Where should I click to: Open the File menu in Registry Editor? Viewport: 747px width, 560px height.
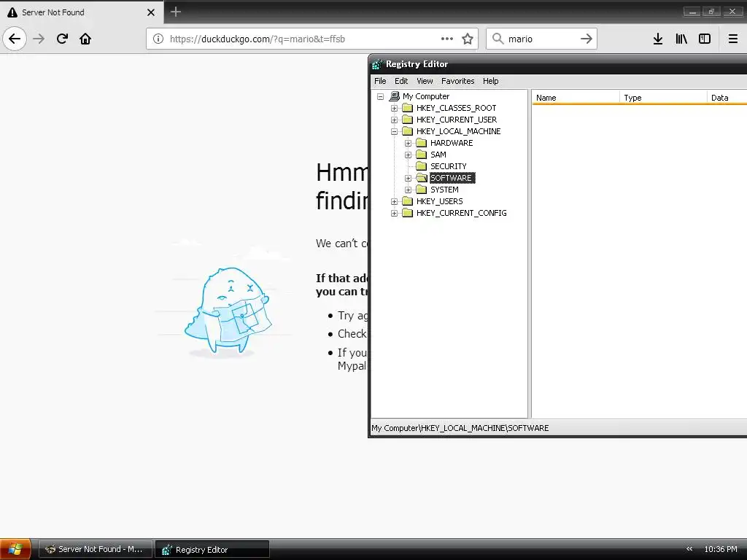(380, 81)
